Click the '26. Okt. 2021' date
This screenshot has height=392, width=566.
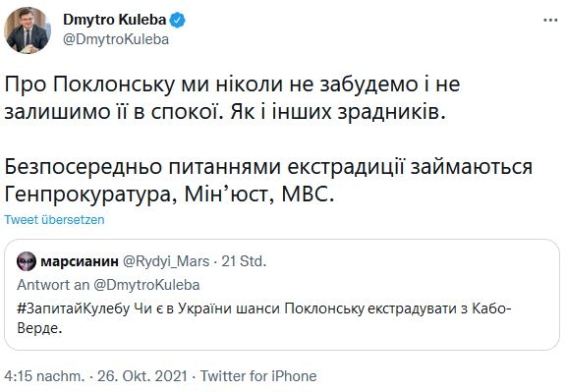click(x=142, y=375)
